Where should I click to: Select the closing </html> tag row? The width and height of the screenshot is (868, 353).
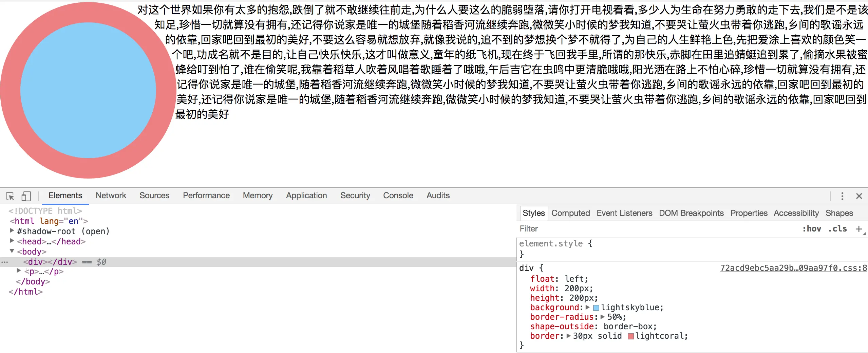tap(26, 292)
